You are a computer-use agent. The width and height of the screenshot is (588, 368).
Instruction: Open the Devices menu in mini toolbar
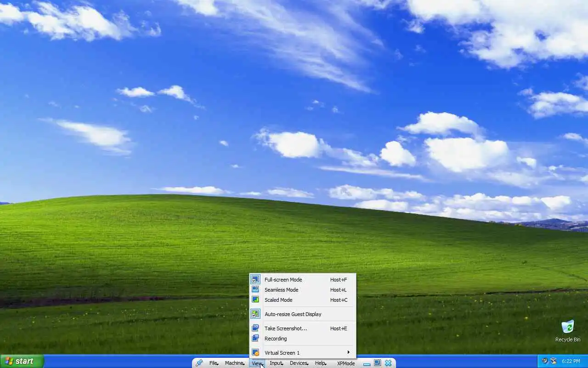click(299, 363)
